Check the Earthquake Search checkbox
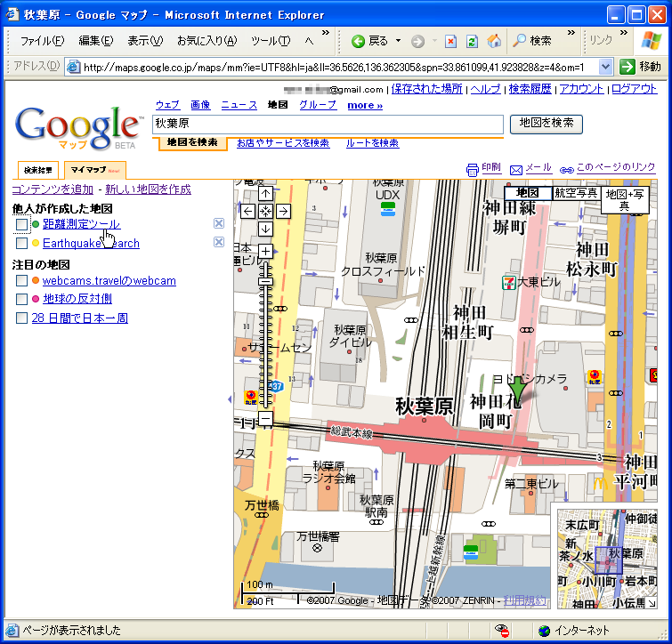672x644 pixels. click(21, 243)
